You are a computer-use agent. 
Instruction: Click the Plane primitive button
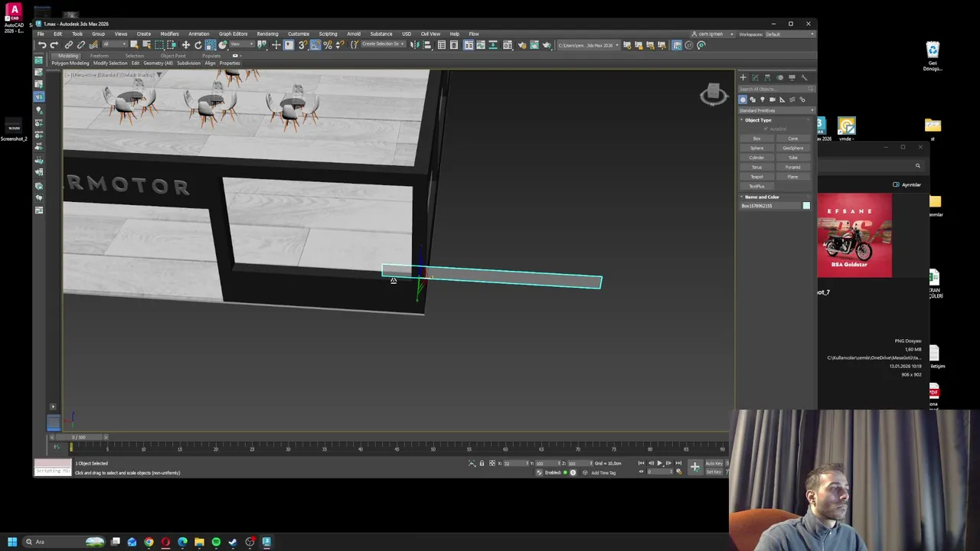[x=792, y=177]
